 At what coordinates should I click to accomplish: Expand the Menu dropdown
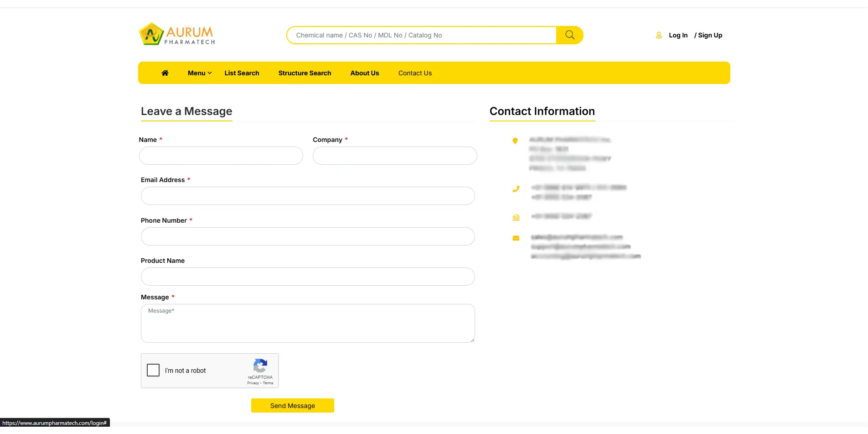click(x=199, y=73)
